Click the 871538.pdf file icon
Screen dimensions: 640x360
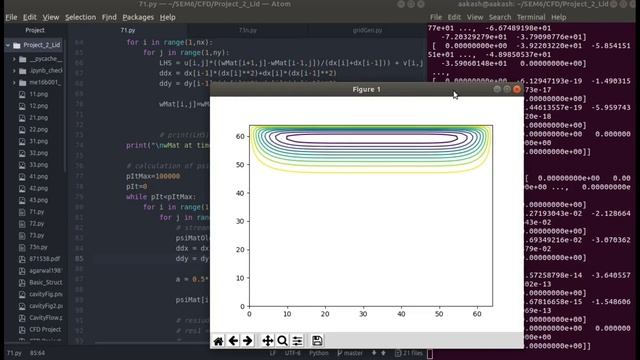coord(22,259)
